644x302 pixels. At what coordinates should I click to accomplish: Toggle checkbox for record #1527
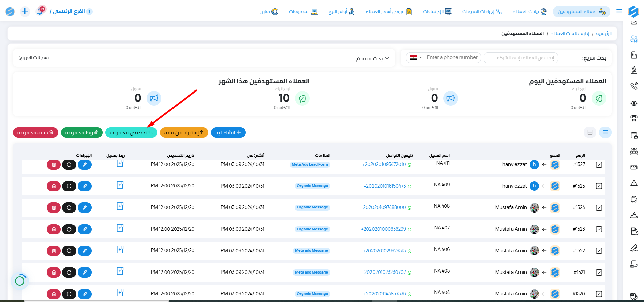point(599,165)
